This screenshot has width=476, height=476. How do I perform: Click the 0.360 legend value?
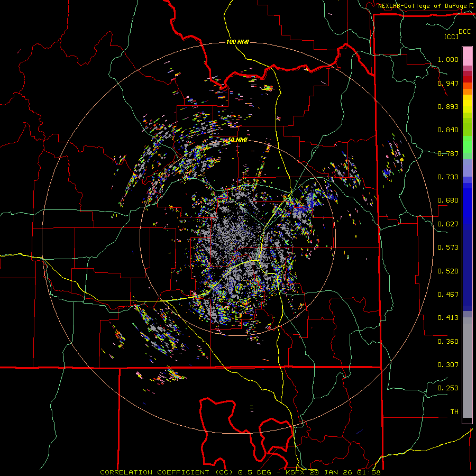tap(448, 342)
